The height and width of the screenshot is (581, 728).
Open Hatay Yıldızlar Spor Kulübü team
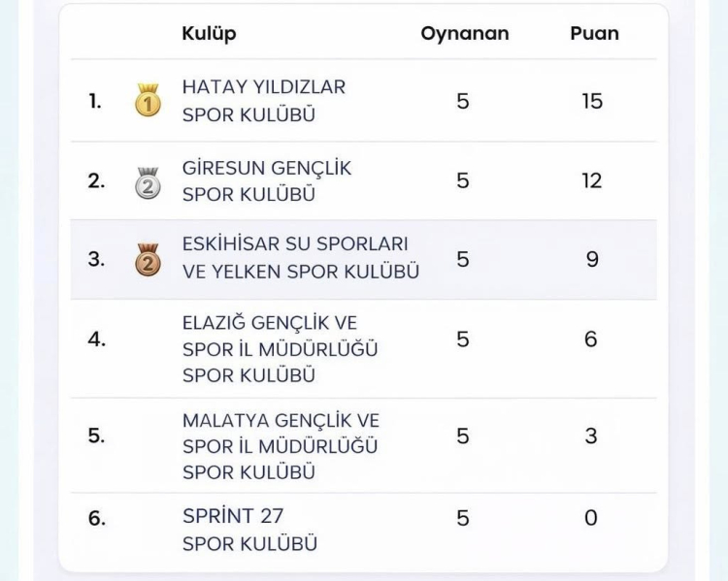point(263,101)
